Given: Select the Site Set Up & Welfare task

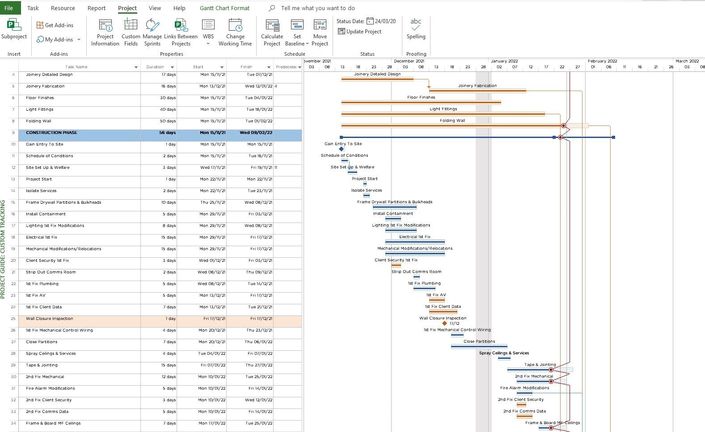Looking at the screenshot, I should click(x=47, y=168).
